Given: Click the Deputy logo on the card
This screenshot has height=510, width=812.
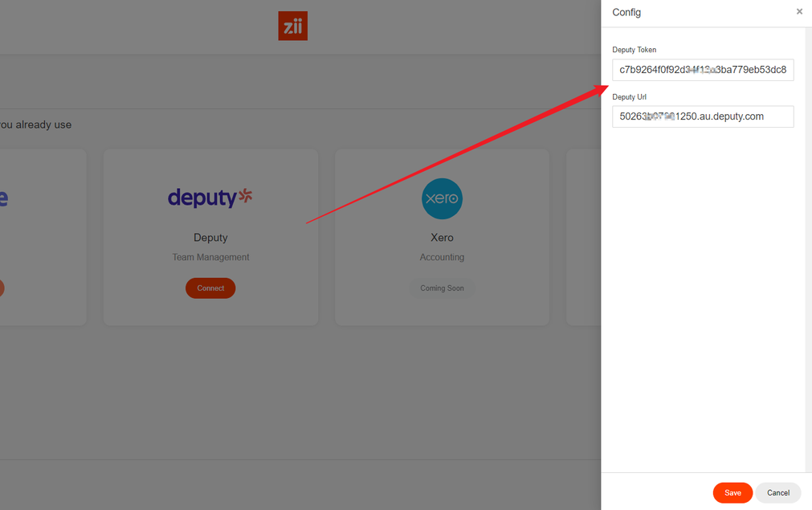Looking at the screenshot, I should tap(210, 198).
